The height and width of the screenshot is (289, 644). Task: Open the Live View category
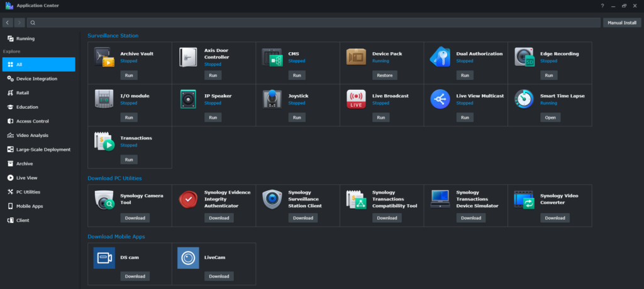tap(38, 178)
